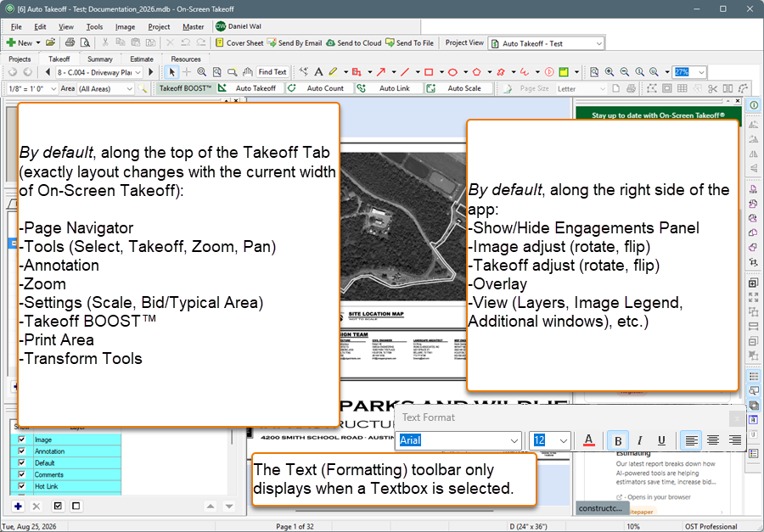Click the Cover Sheet icon button
The width and height of the screenshot is (764, 532).
tap(239, 43)
